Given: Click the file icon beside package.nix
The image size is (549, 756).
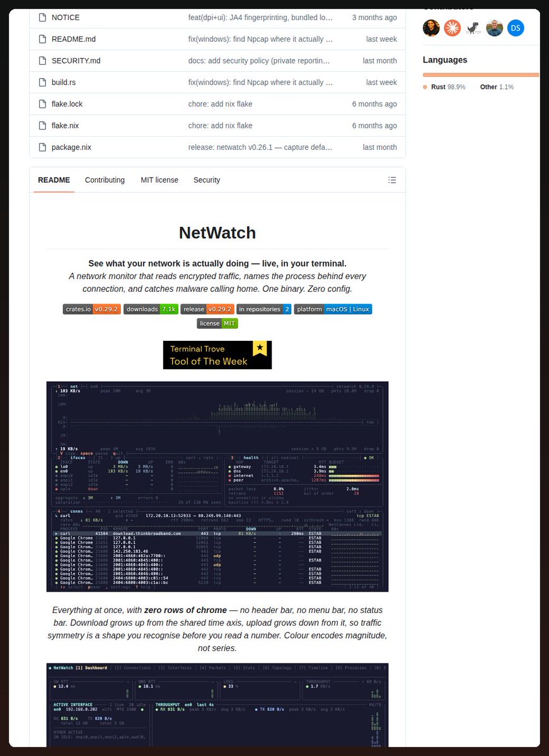Looking at the screenshot, I should pos(42,147).
